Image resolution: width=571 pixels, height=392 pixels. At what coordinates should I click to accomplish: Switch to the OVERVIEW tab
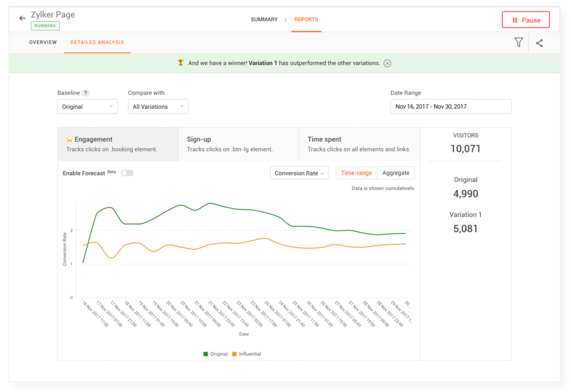(43, 42)
